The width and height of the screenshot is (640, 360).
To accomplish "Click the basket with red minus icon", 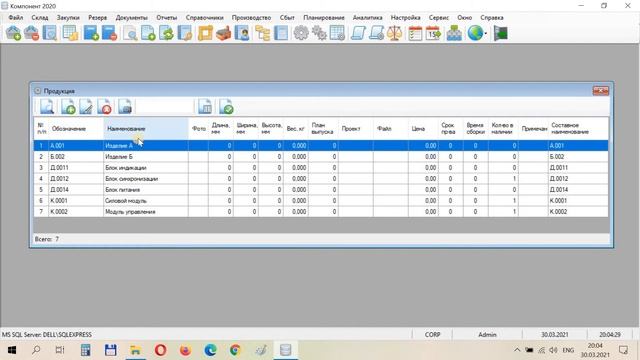I will pyautogui.click(x=31, y=33).
